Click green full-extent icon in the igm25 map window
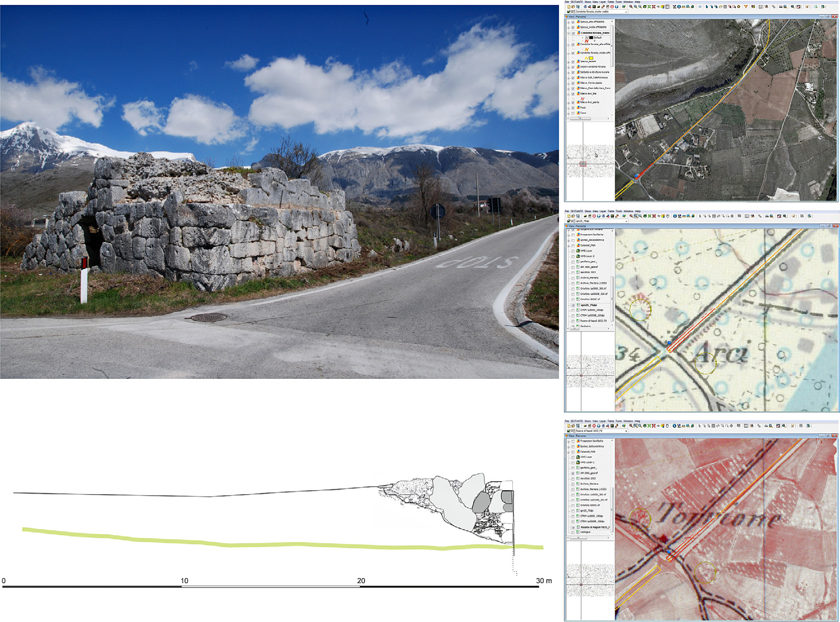 650,216
